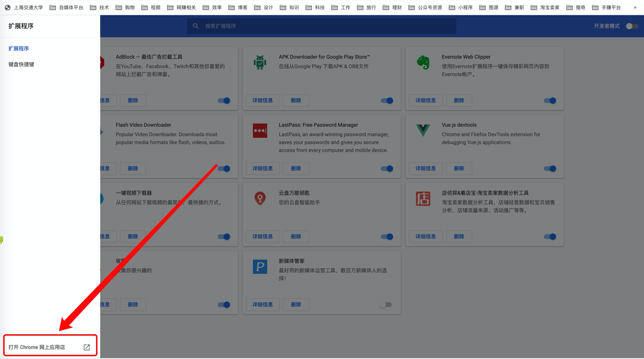The height and width of the screenshot is (359, 644).
Task: Disable Vue.js devtools toggle
Action: pyautogui.click(x=550, y=168)
